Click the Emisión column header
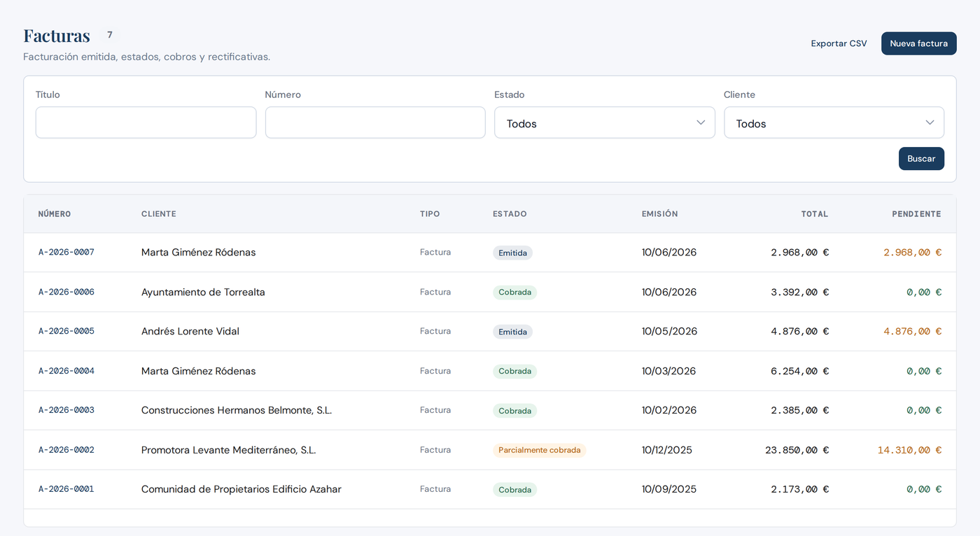 click(659, 214)
